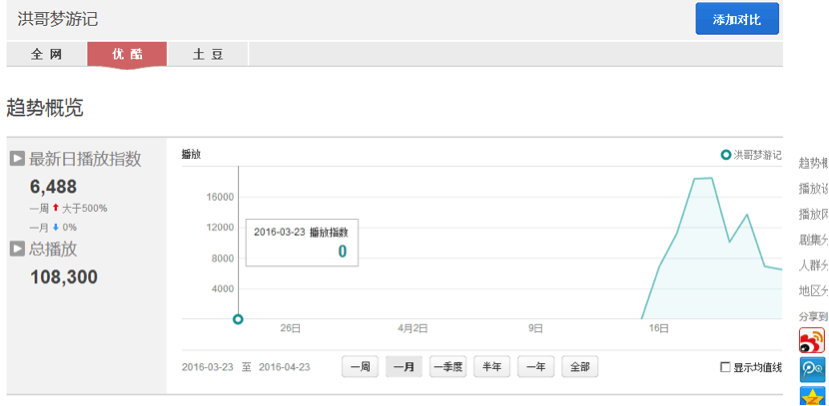Image resolution: width=829 pixels, height=406 pixels.
Task: Click the 洪哥梦游记 legend circle marker
Action: [726, 155]
